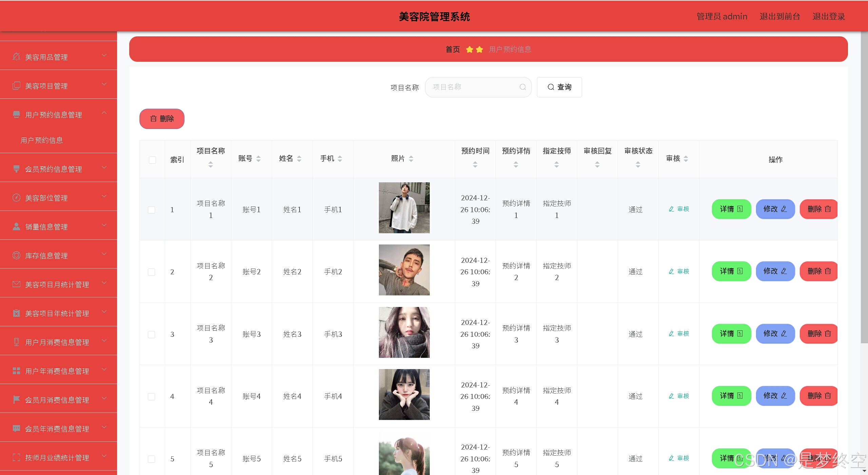Check the checkbox for row 4

click(152, 397)
